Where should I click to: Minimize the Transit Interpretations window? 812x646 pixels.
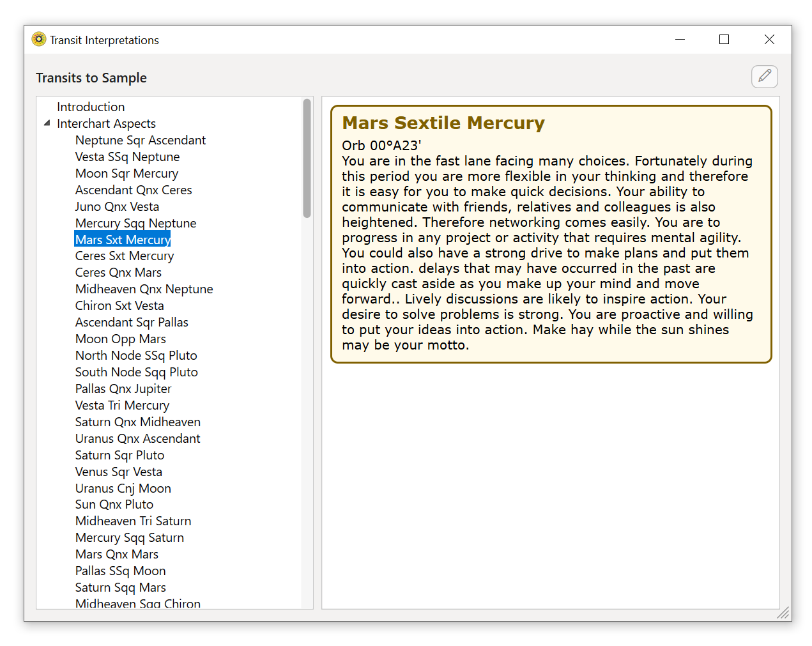coord(680,40)
